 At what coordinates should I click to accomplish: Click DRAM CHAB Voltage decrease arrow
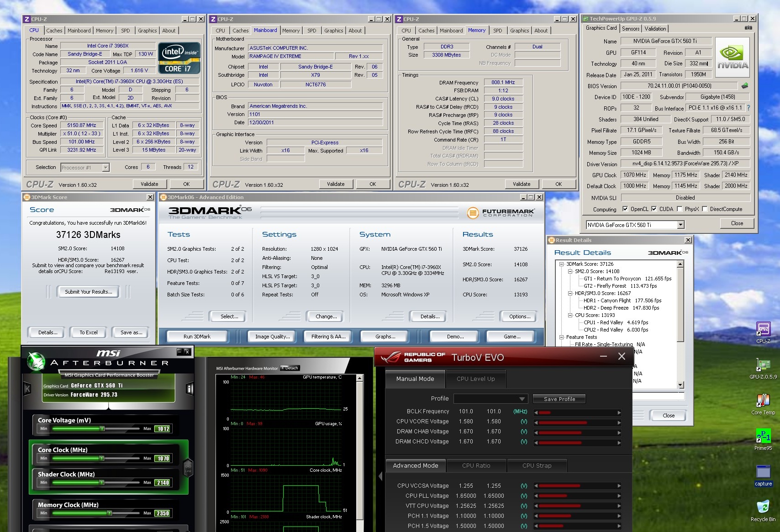(x=536, y=432)
